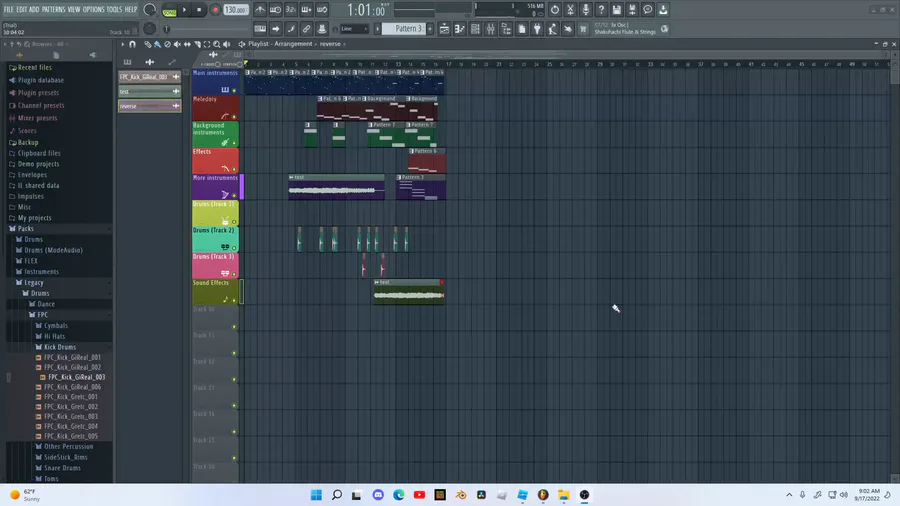Mute the Effects track green dot

tap(234, 169)
